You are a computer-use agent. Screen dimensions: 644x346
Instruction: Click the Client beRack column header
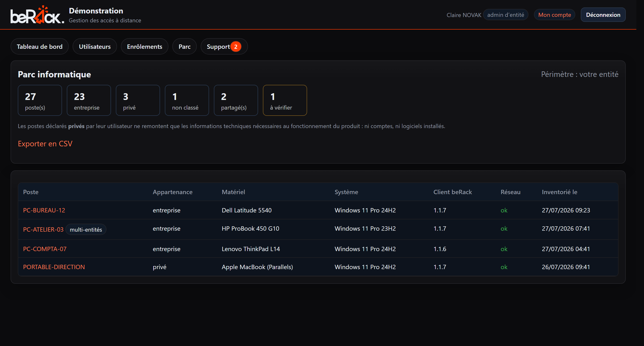pyautogui.click(x=452, y=192)
